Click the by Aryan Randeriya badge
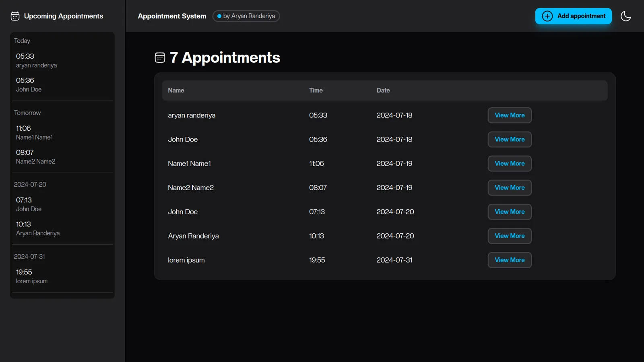 coord(246,16)
